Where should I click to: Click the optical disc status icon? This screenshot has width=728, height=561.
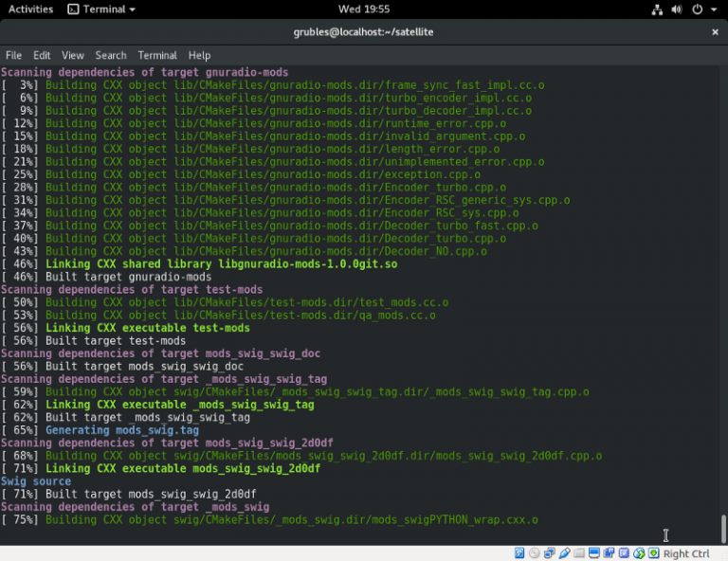click(x=535, y=553)
